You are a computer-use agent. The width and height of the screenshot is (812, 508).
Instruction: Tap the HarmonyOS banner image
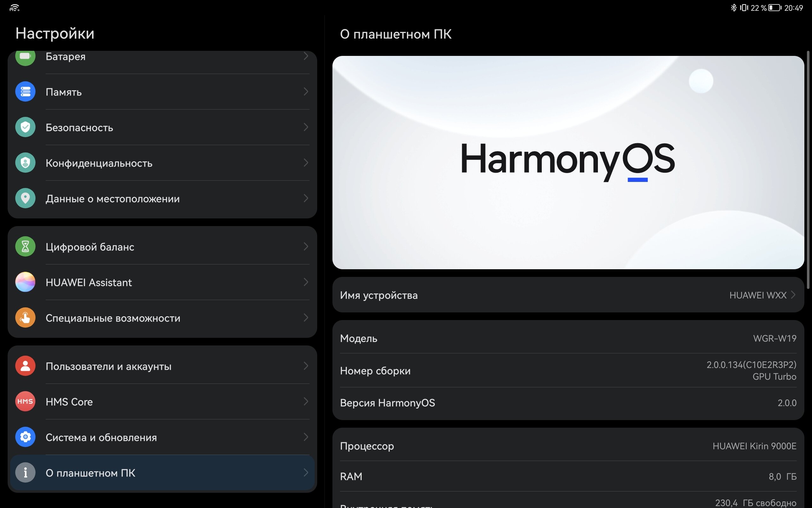568,162
